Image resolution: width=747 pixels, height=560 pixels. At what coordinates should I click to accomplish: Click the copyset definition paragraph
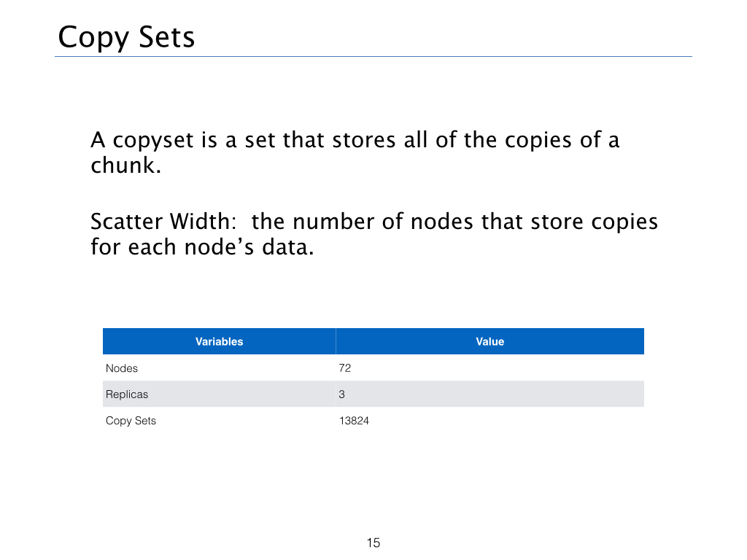point(355,152)
